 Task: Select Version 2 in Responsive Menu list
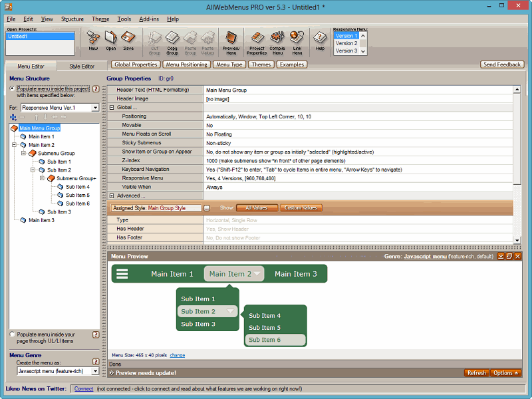pos(346,43)
